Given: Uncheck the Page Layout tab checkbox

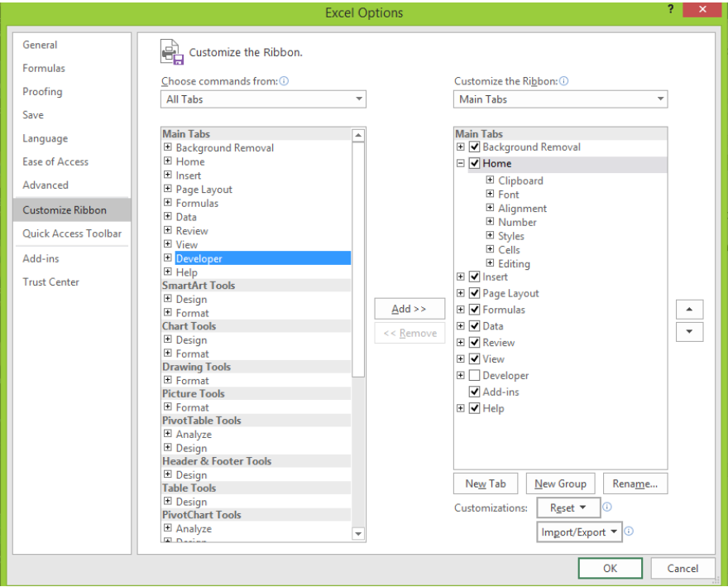Looking at the screenshot, I should click(x=474, y=293).
